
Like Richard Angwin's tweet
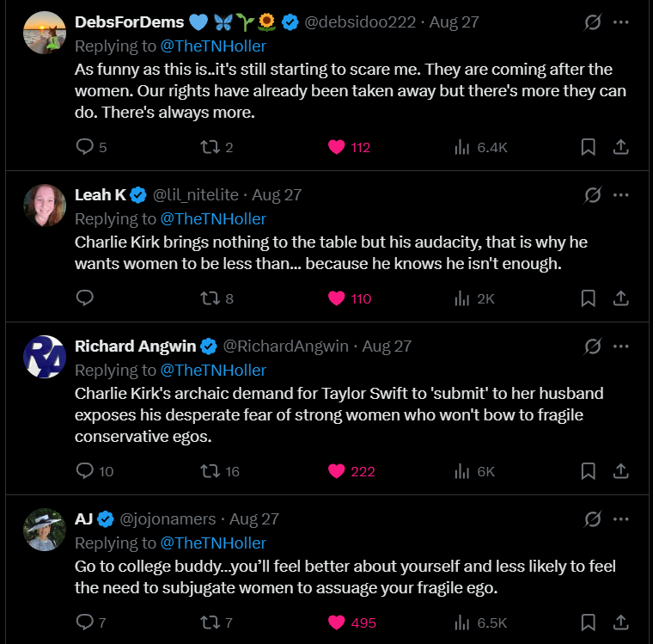point(337,471)
